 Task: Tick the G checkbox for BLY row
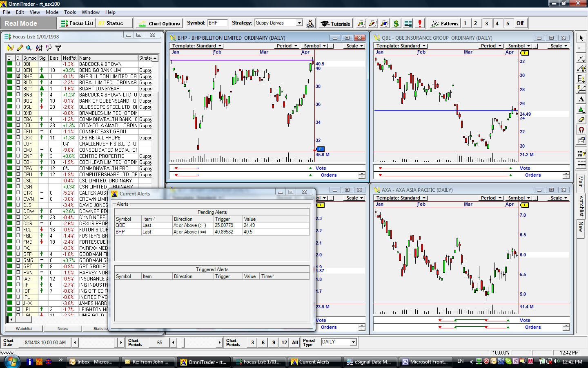[x=18, y=88]
